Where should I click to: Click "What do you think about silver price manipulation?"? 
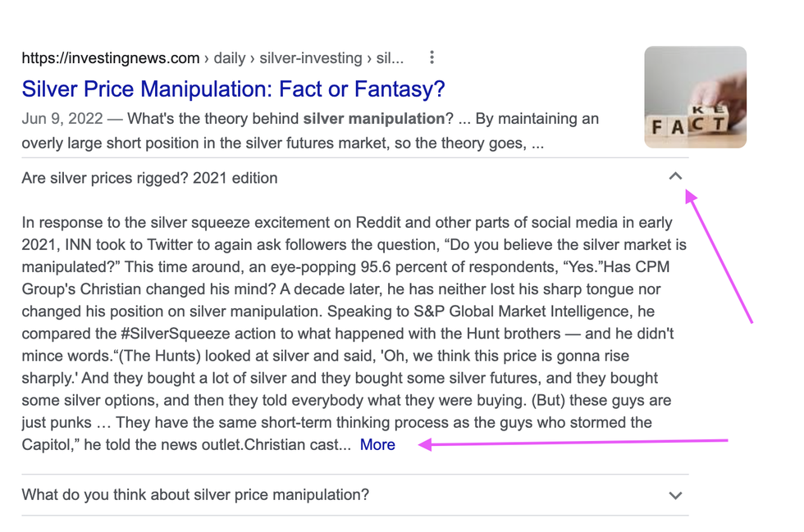pos(195,495)
